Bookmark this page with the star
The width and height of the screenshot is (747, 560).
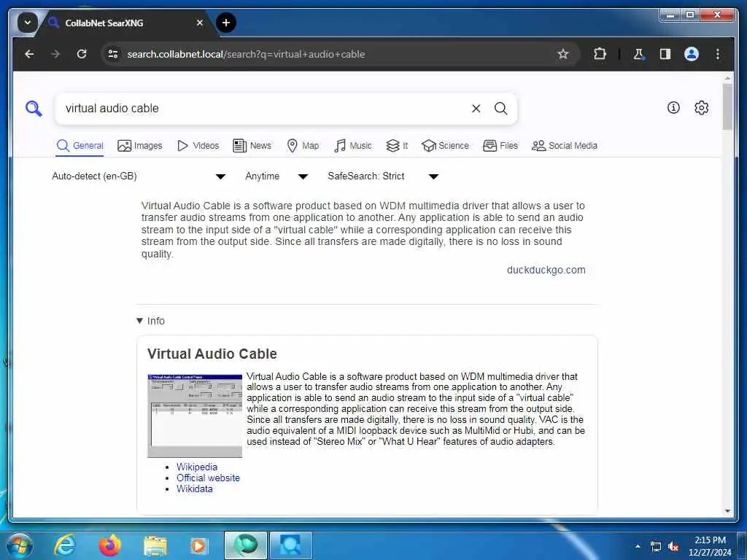pos(563,54)
